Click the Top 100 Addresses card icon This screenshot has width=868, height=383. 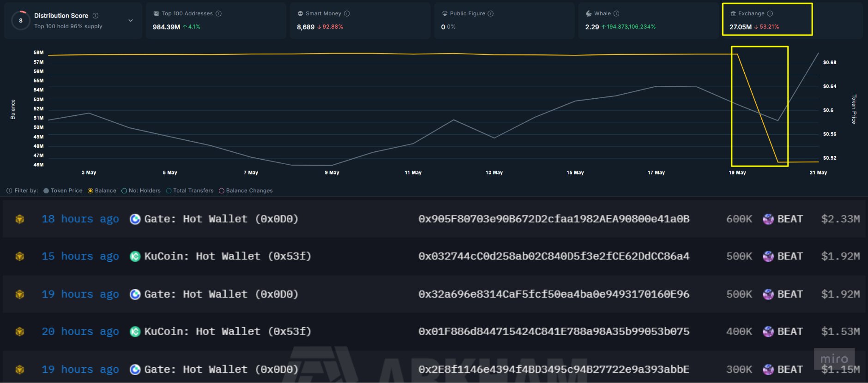pyautogui.click(x=156, y=14)
